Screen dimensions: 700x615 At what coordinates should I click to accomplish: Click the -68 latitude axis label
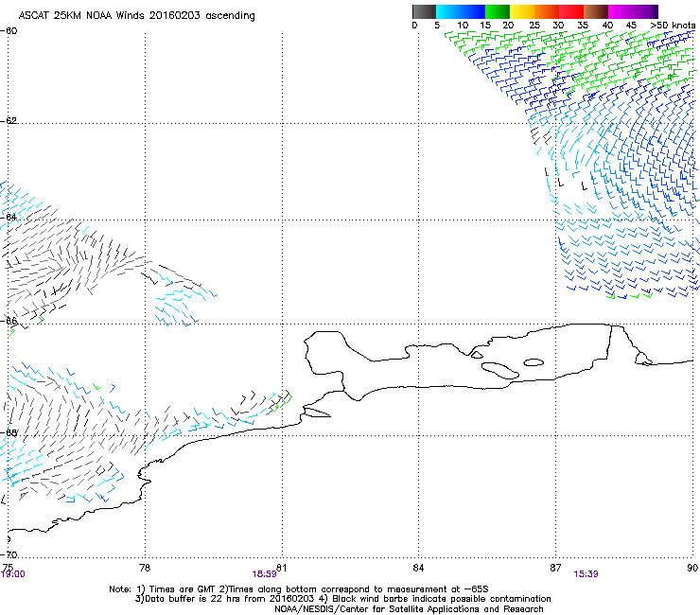[x=9, y=432]
